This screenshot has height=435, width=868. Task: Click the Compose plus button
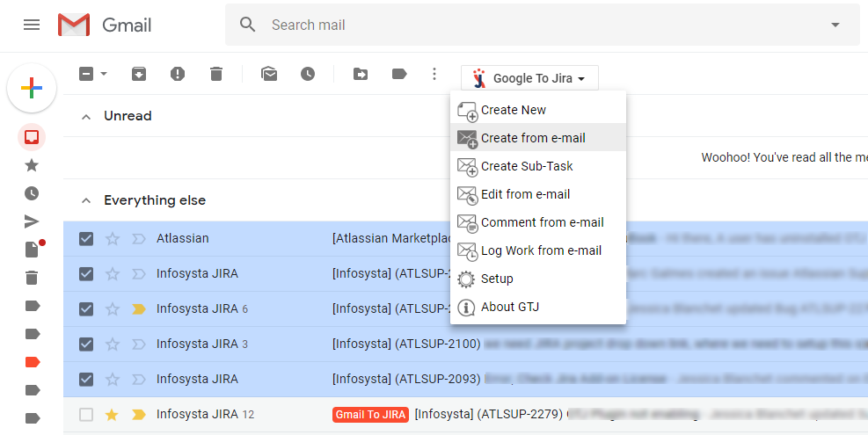pyautogui.click(x=32, y=88)
